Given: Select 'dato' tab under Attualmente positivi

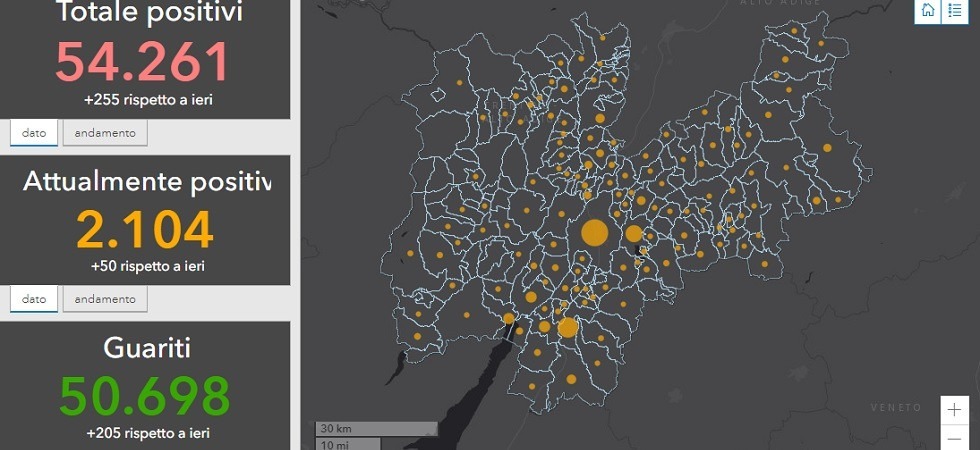Looking at the screenshot, I should [34, 299].
